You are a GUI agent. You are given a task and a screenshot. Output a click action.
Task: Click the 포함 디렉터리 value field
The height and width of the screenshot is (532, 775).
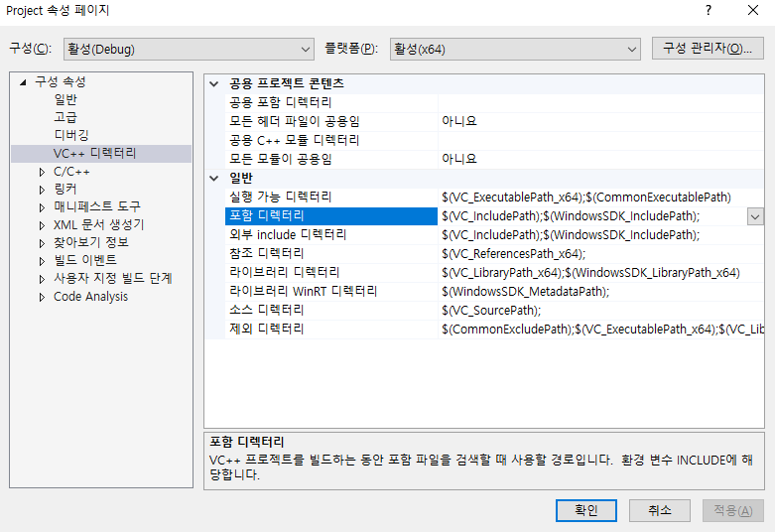pyautogui.click(x=592, y=216)
